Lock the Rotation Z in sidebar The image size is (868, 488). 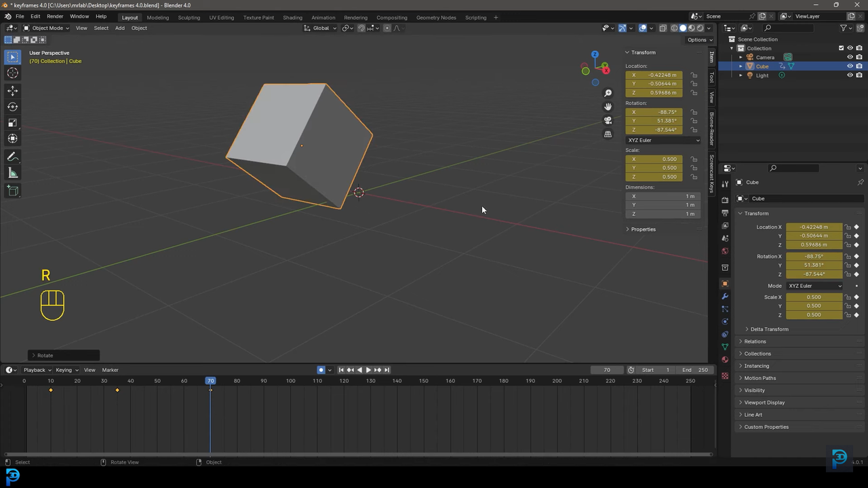694,130
